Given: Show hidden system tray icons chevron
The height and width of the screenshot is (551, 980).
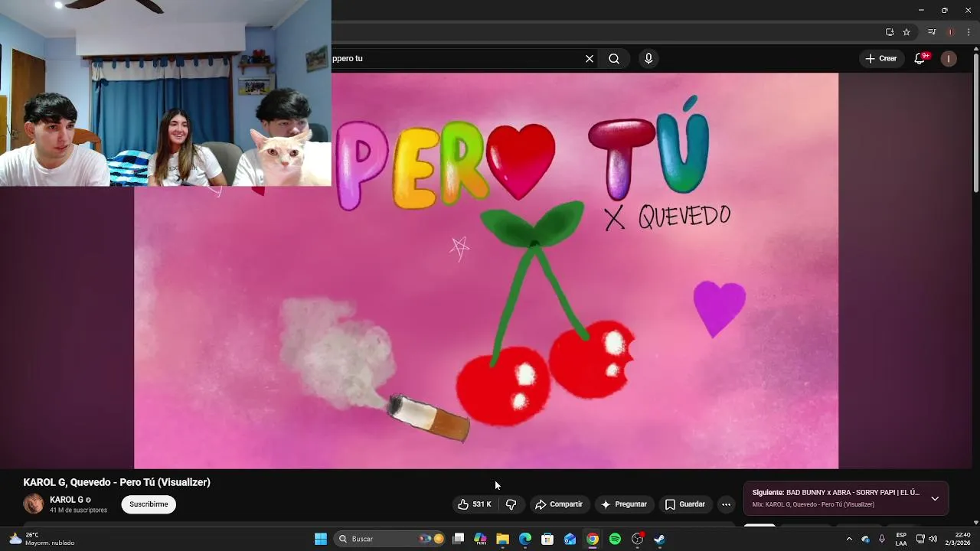Looking at the screenshot, I should [x=848, y=539].
